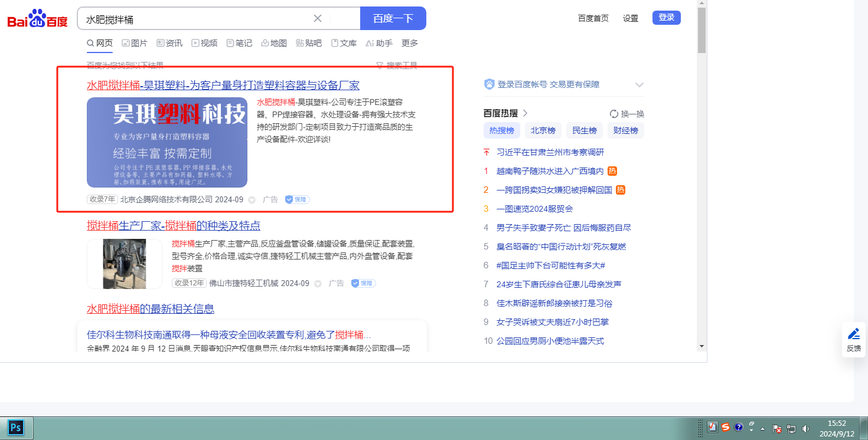Open the 昊琪塑料 result title link
This screenshot has height=440, width=868.
point(223,85)
